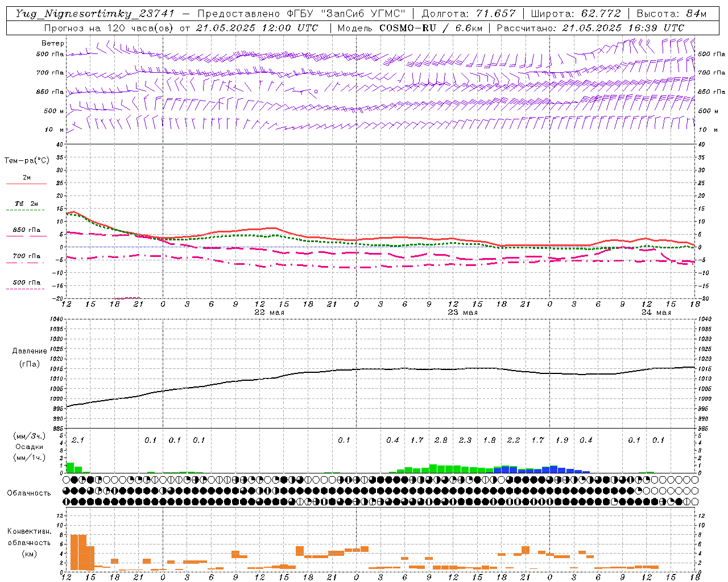Click the forecast start 21.05.2025 12:00 UTC

(x=257, y=28)
